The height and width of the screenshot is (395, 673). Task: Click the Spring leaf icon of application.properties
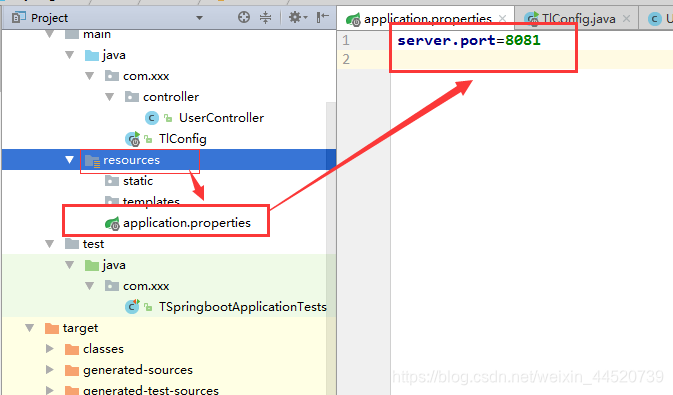[x=112, y=223]
